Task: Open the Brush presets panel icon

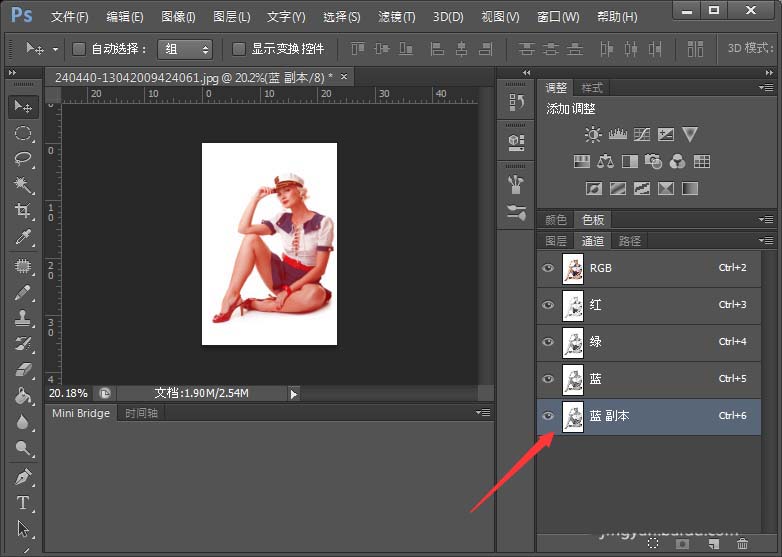Action: point(516,184)
